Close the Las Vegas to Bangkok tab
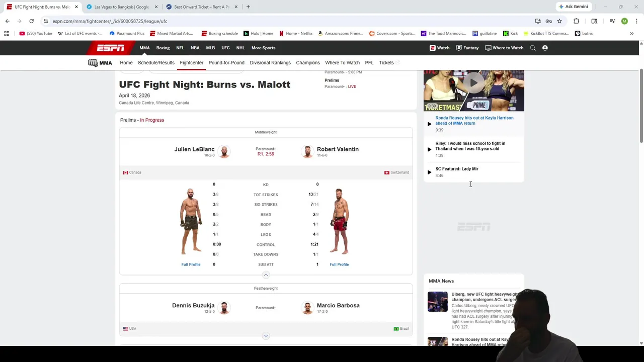This screenshot has height=362, width=644. 156,7
